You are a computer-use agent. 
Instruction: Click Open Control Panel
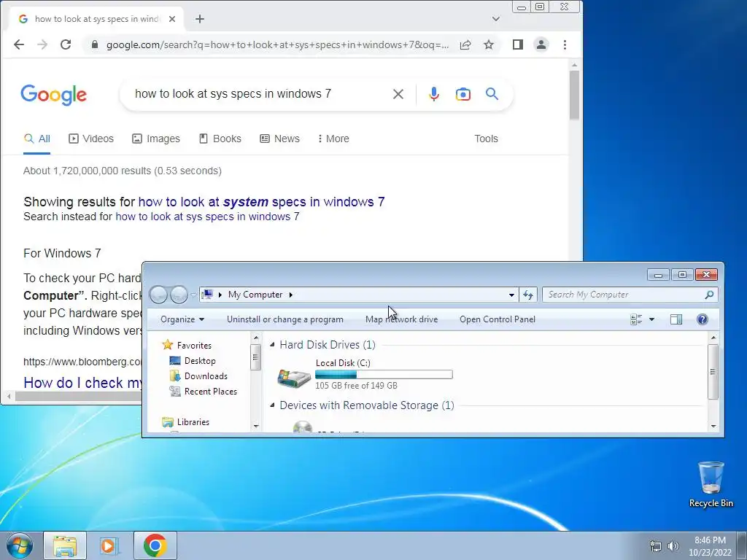pyautogui.click(x=498, y=319)
